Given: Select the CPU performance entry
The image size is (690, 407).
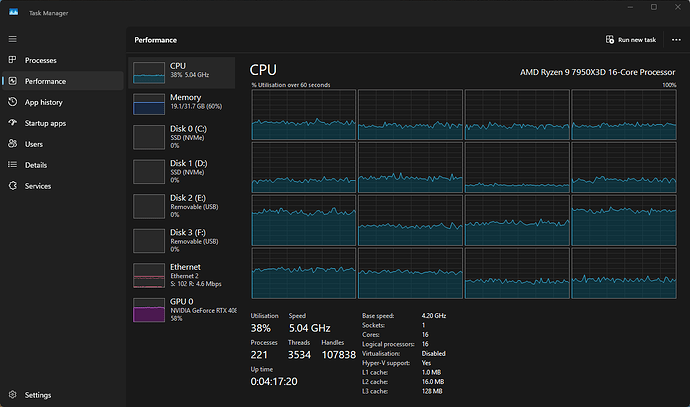Looking at the screenshot, I should coord(184,71).
